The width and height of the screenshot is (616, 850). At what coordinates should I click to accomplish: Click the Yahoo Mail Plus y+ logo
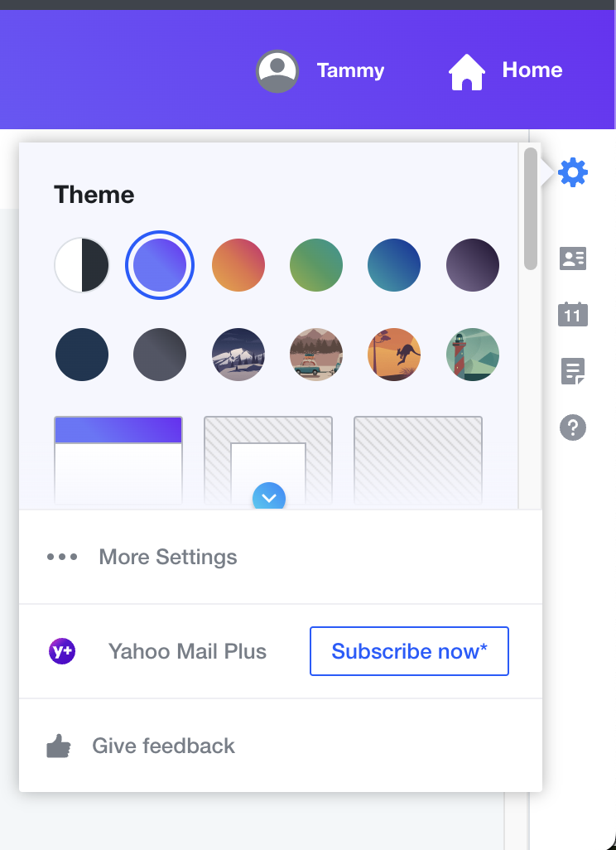pyautogui.click(x=62, y=651)
